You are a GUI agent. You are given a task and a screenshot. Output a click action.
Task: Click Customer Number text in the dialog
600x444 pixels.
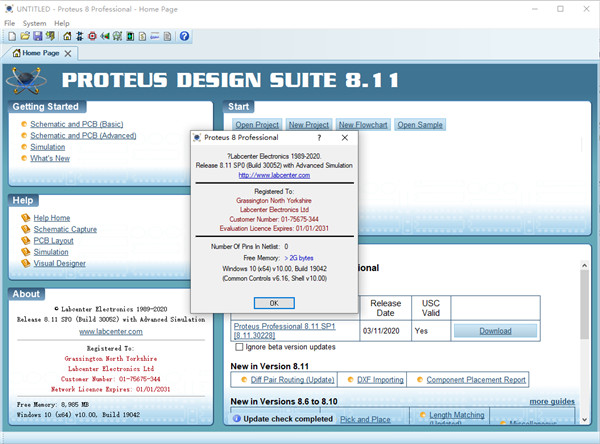[x=274, y=219]
